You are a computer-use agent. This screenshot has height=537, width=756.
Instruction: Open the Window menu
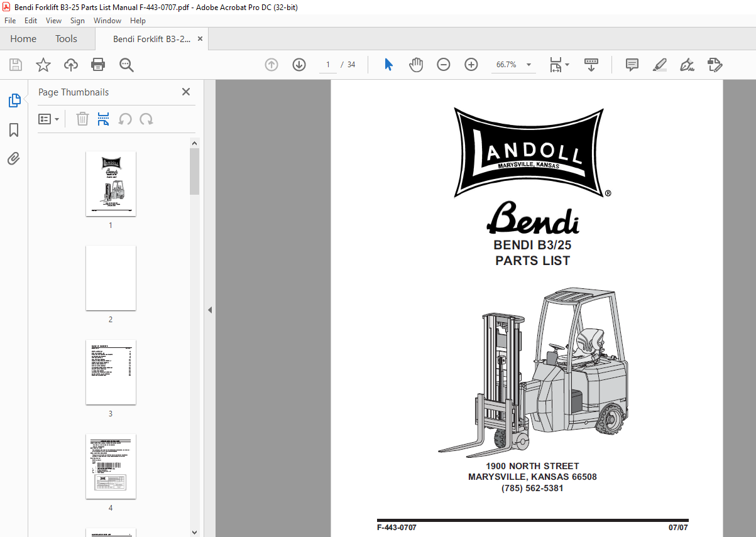(107, 21)
